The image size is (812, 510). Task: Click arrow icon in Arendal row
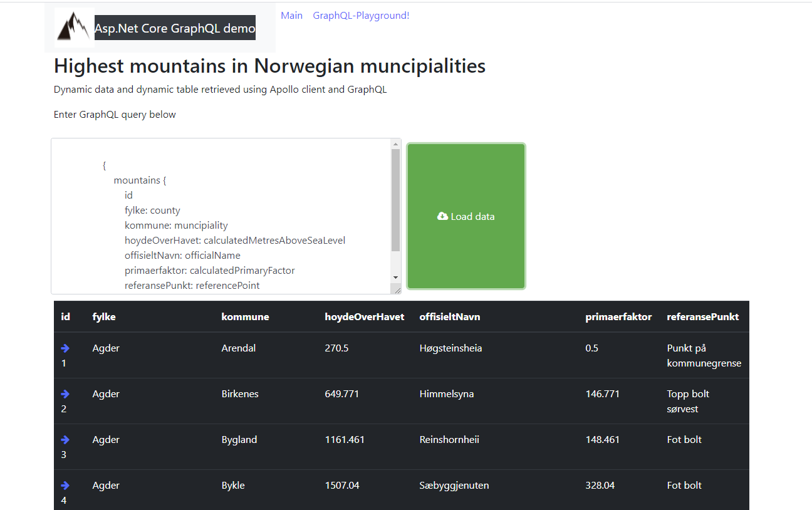(65, 348)
